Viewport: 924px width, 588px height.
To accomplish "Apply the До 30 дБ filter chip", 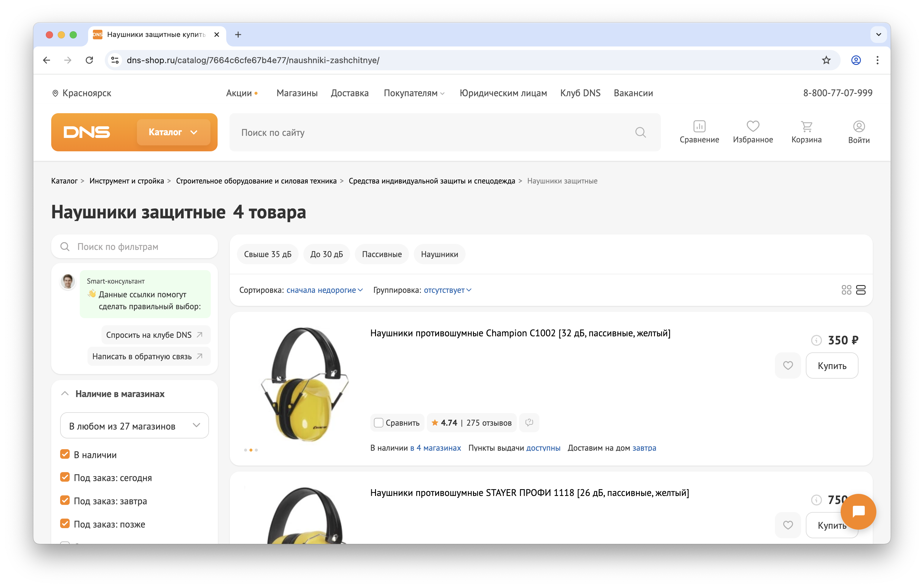I will (326, 254).
